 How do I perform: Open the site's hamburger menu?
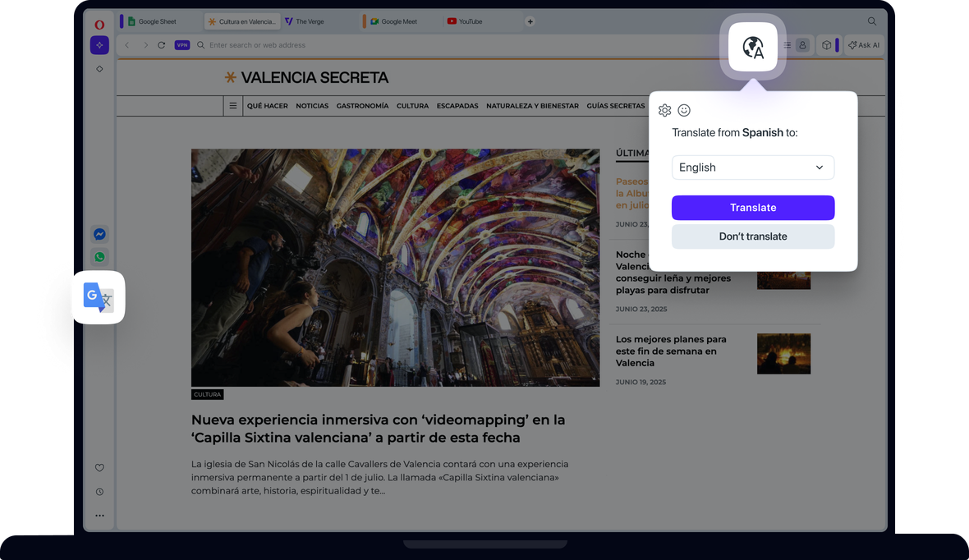pyautogui.click(x=233, y=106)
